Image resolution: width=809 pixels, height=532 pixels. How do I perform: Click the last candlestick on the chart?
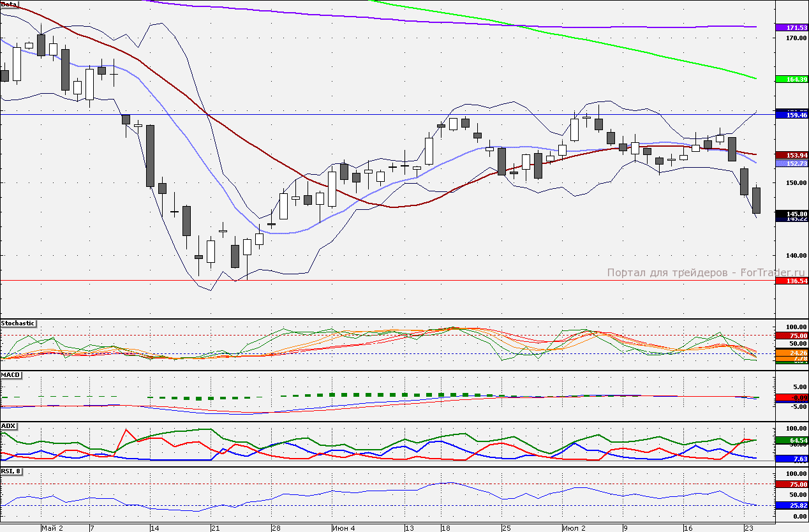(x=757, y=200)
